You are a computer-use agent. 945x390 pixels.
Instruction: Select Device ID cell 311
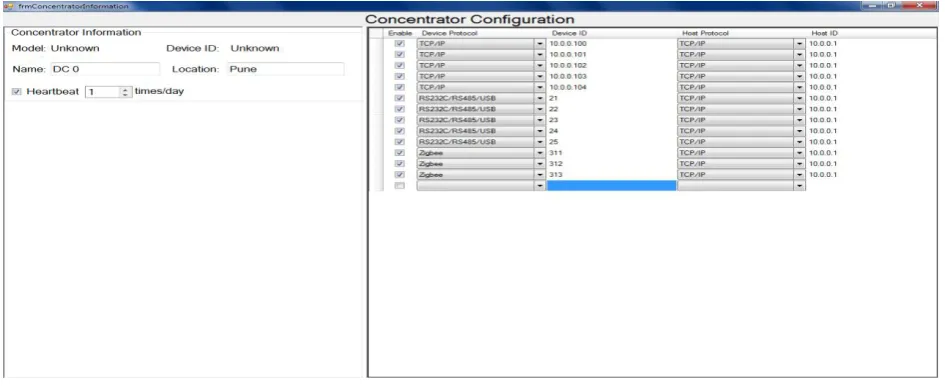point(611,153)
